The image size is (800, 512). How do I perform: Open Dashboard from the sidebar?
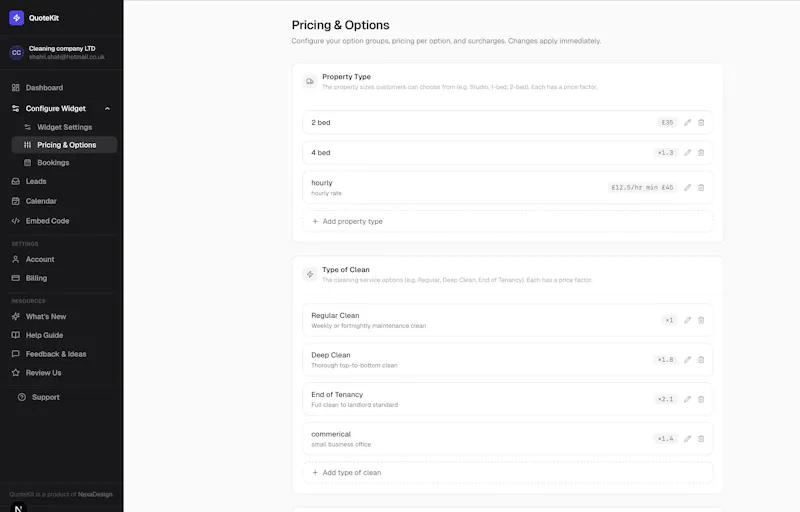pos(44,88)
